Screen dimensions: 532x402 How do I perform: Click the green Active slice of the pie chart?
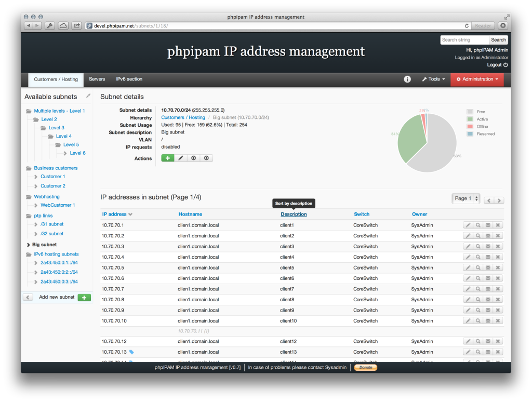(x=411, y=138)
